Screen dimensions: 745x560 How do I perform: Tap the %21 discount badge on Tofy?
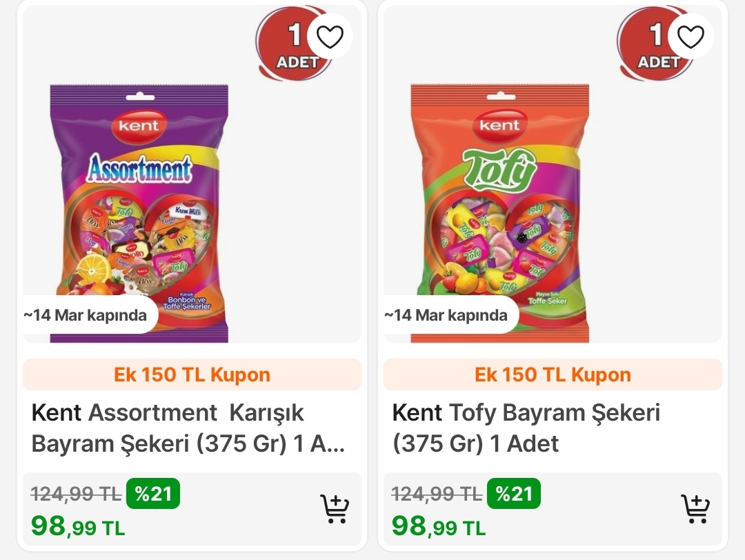click(x=514, y=494)
